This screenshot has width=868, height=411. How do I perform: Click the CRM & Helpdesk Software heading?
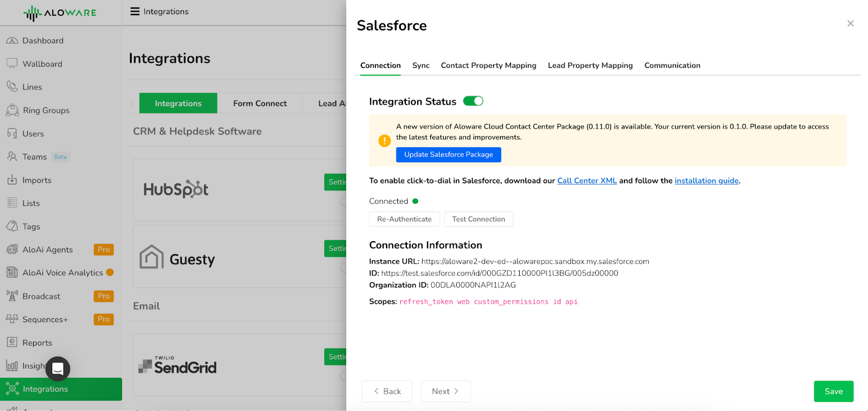(x=197, y=131)
